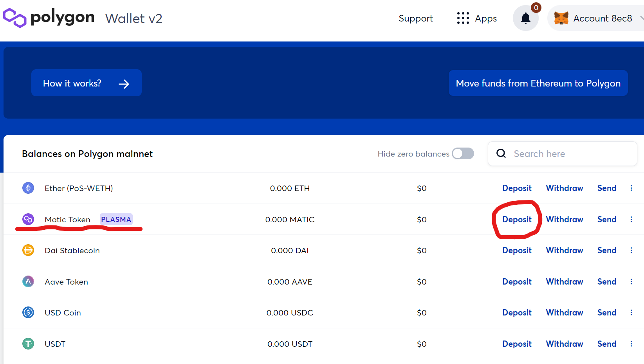Open the Support menu item

[x=415, y=18]
